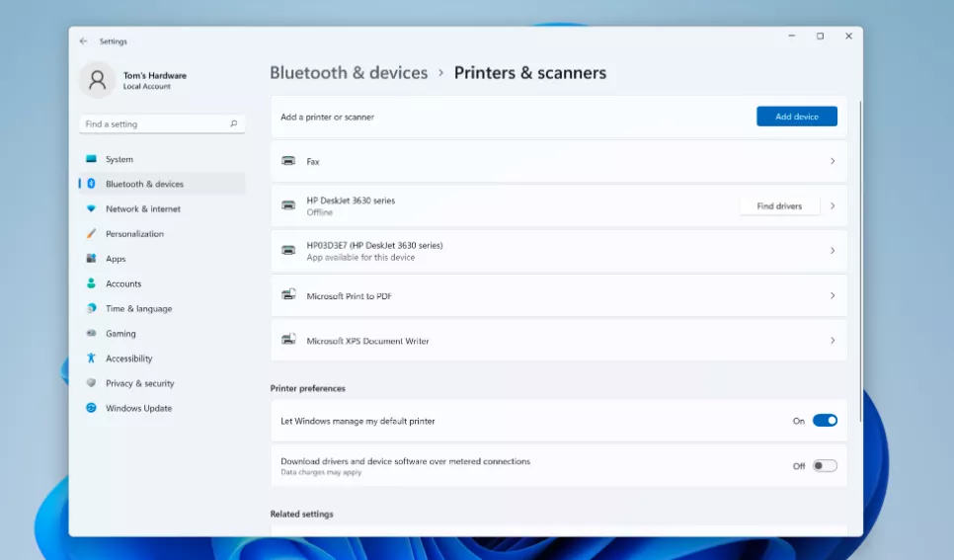
Task: Go to Network & internet settings
Action: (162, 208)
